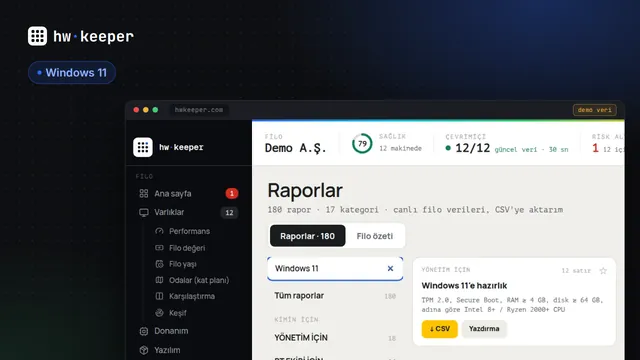
Task: Click the güncel veri · 30 sn label
Action: (531, 150)
